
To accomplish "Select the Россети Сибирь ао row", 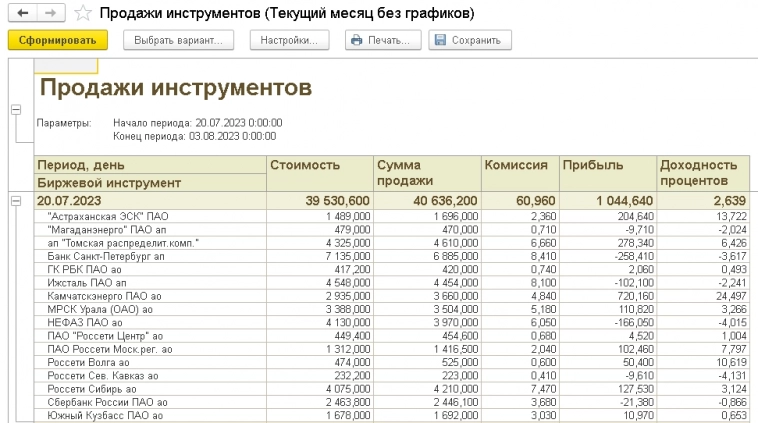I will 392,389.
